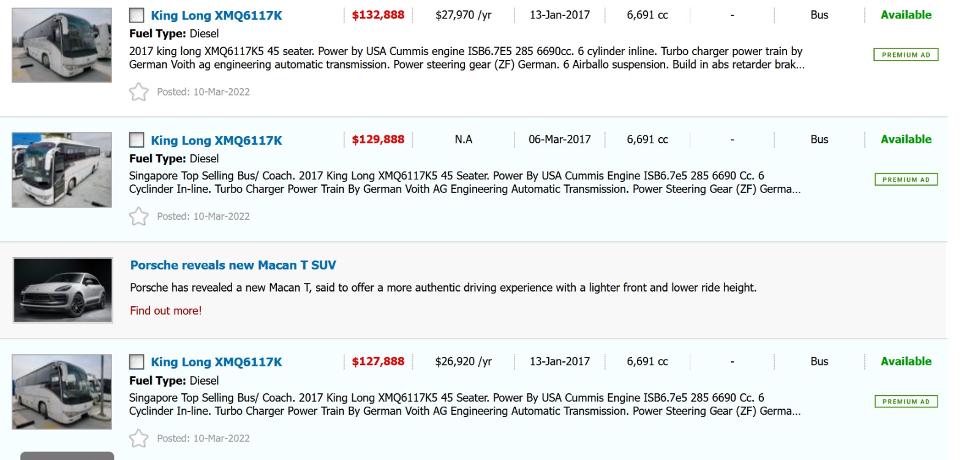Image resolution: width=980 pixels, height=460 pixels.
Task: Click the Find out more! link
Action: (165, 311)
